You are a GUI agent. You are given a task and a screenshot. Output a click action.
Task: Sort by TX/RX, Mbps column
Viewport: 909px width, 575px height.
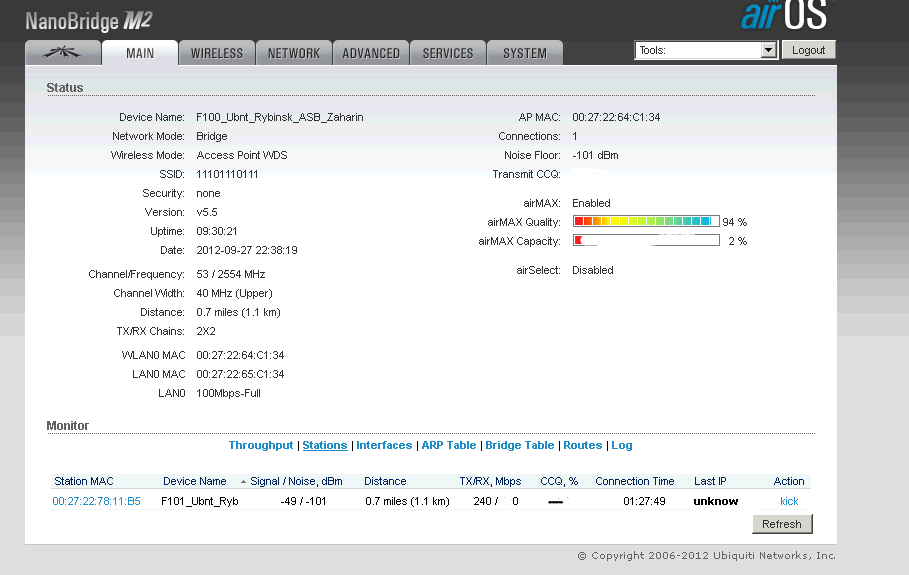[490, 481]
